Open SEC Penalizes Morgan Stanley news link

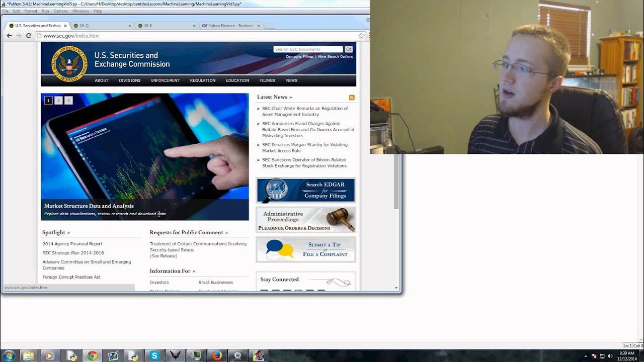coord(304,148)
